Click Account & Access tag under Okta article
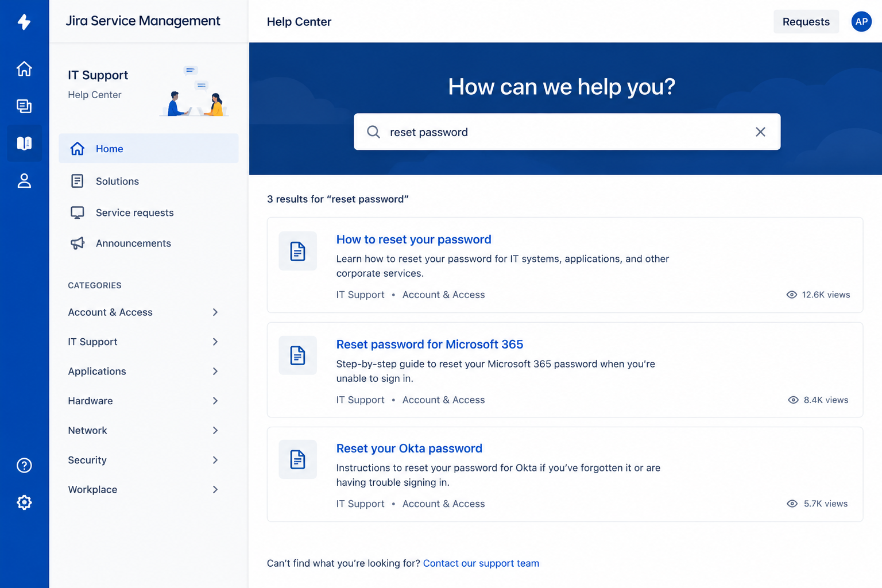The height and width of the screenshot is (588, 882). [x=443, y=504]
